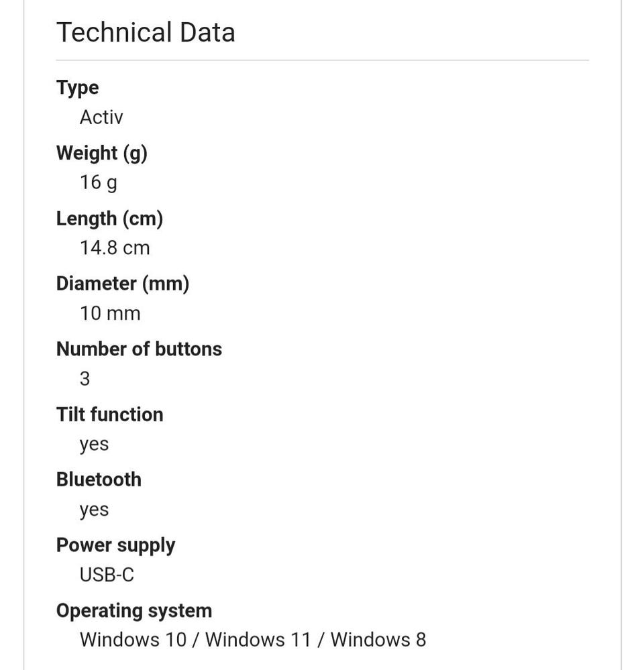
Task: Select the Activ type value
Action: [x=101, y=117]
